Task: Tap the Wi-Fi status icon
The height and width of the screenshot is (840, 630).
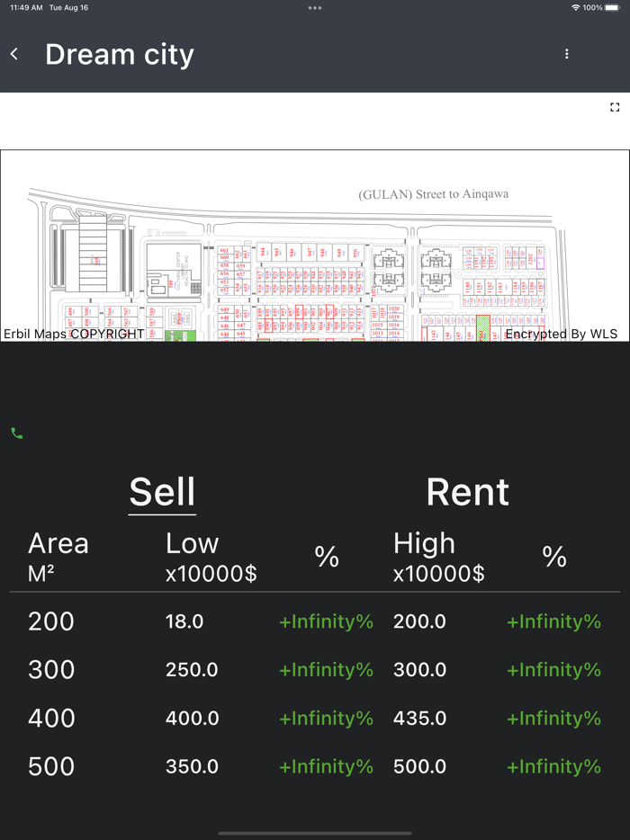Action: [x=575, y=7]
